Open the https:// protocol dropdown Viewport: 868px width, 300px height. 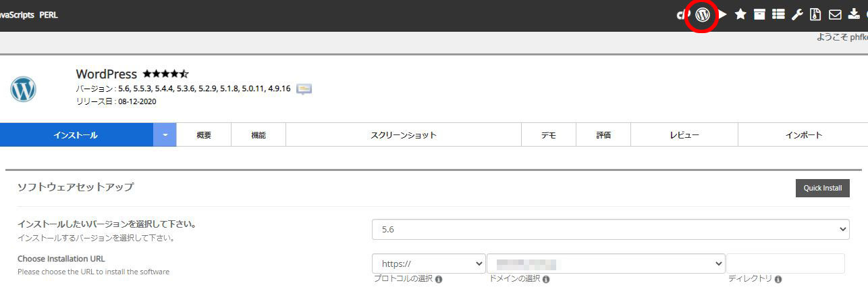point(429,264)
